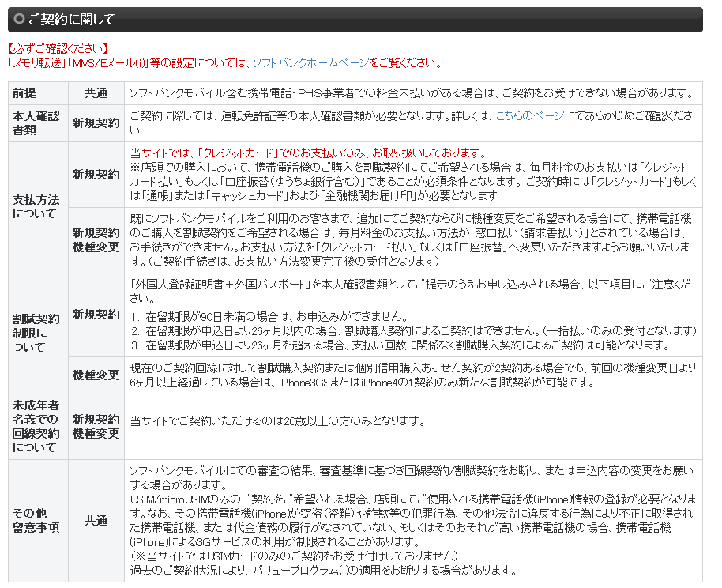Image resolution: width=722 pixels, height=588 pixels.
Task: Select the 前提 row header cell
Action: [x=24, y=92]
